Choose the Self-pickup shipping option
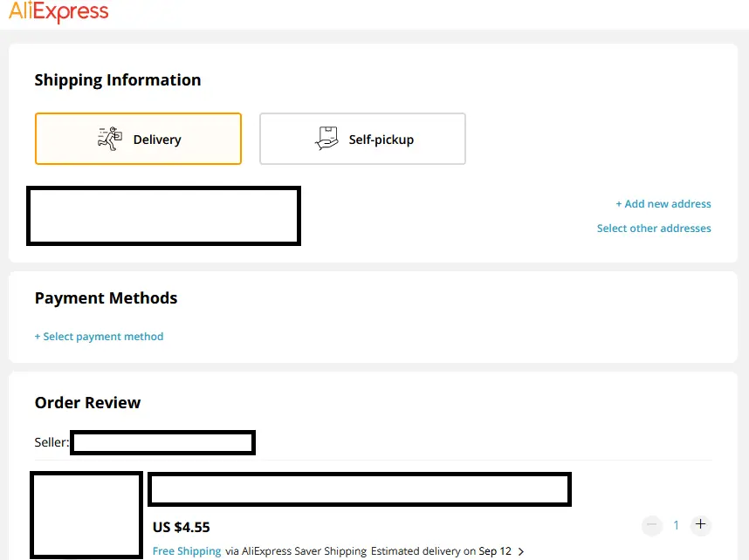The height and width of the screenshot is (560, 749). tap(362, 139)
